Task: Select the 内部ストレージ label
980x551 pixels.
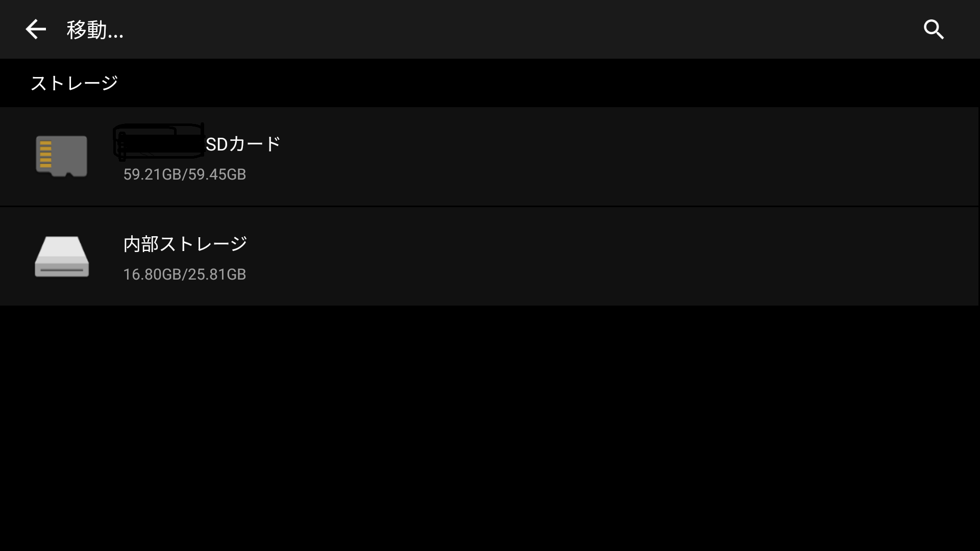Action: coord(185,244)
